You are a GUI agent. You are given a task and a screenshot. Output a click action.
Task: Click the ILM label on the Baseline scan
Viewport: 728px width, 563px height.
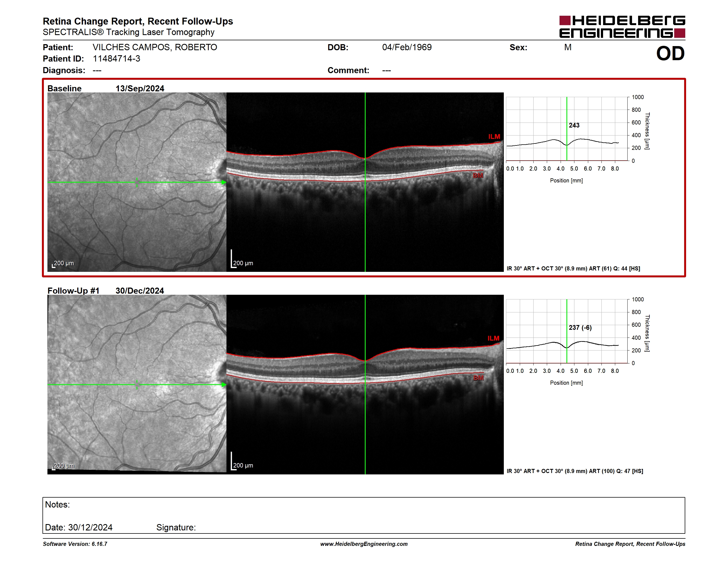point(494,137)
